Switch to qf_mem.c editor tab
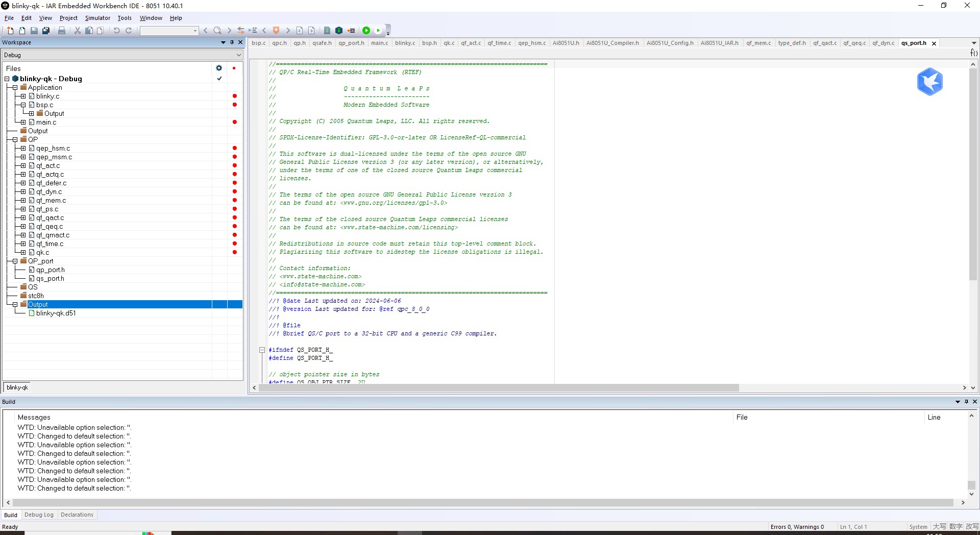 (758, 43)
